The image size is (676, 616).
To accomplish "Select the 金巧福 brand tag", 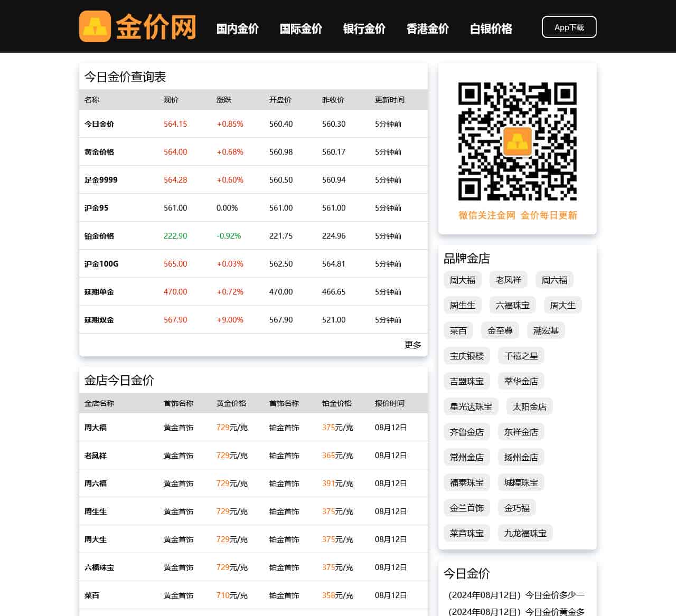I will [x=517, y=508].
